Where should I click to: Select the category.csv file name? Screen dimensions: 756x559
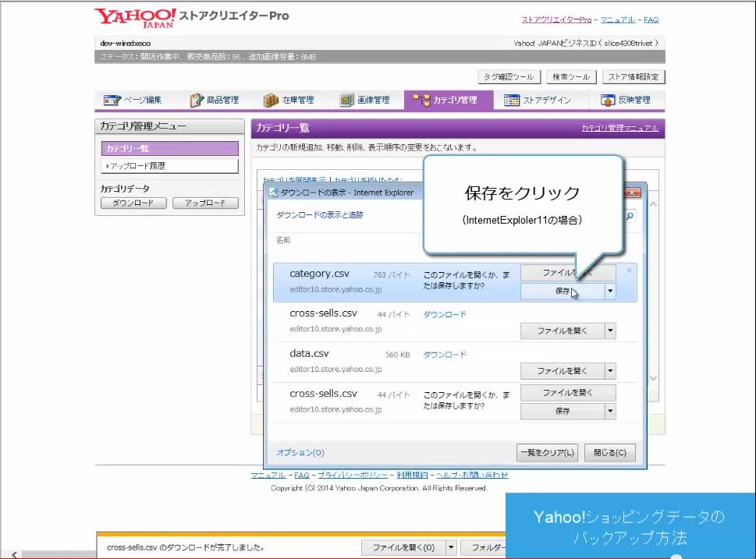[319, 274]
